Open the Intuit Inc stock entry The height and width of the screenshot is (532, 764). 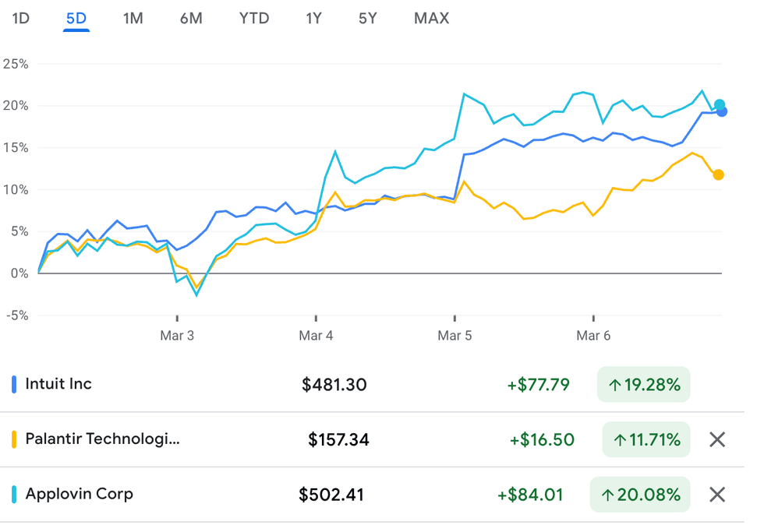pos(58,384)
